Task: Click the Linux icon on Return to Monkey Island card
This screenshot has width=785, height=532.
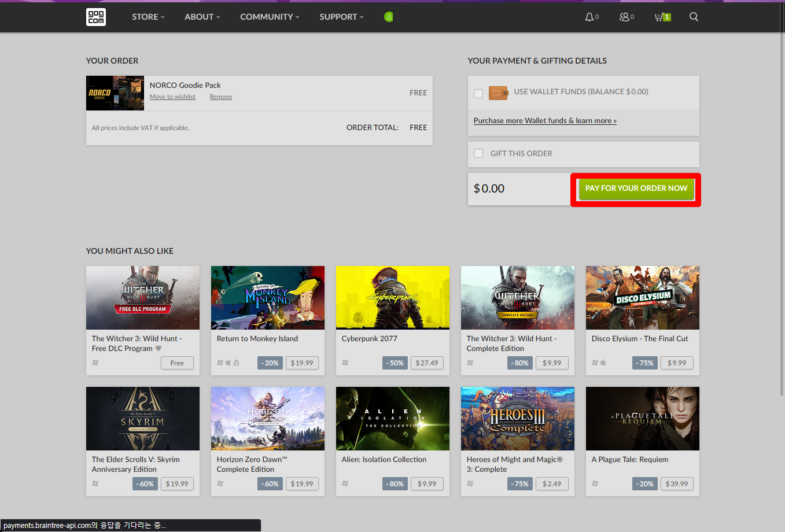Action: [236, 363]
